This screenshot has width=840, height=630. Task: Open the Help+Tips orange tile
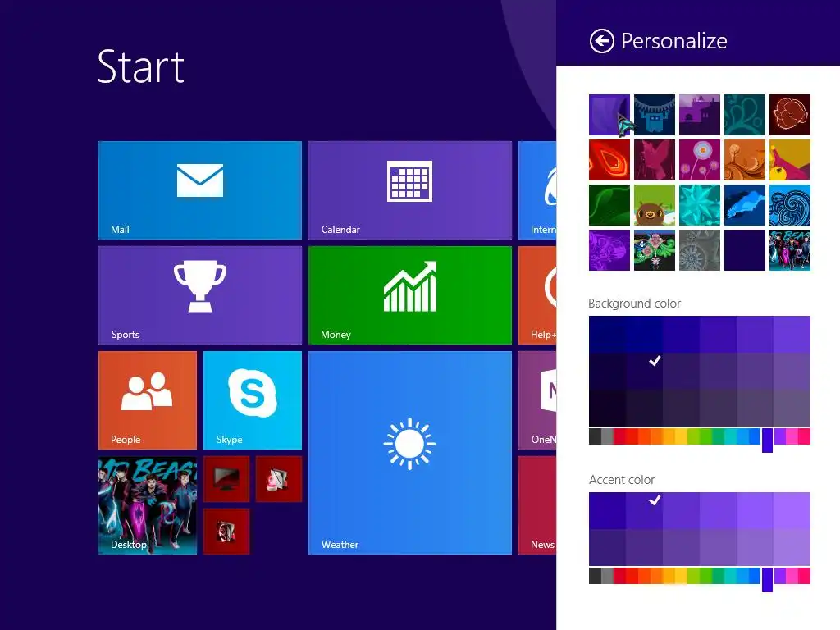pos(537,295)
